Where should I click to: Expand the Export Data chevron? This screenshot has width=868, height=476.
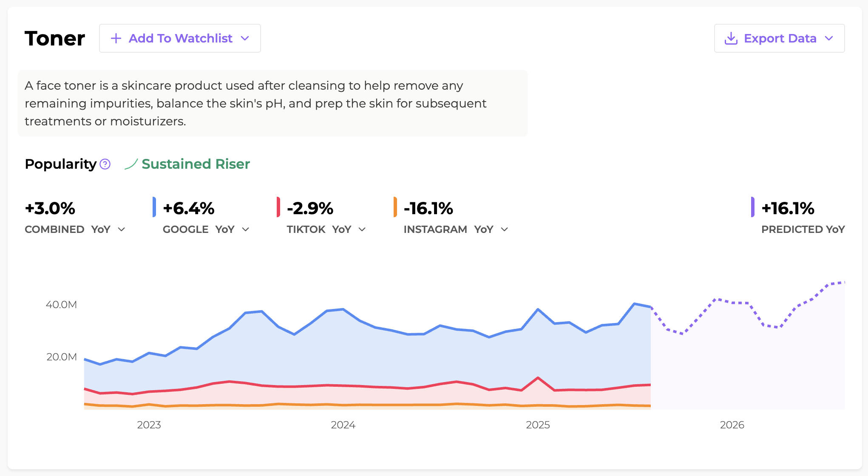[829, 38]
